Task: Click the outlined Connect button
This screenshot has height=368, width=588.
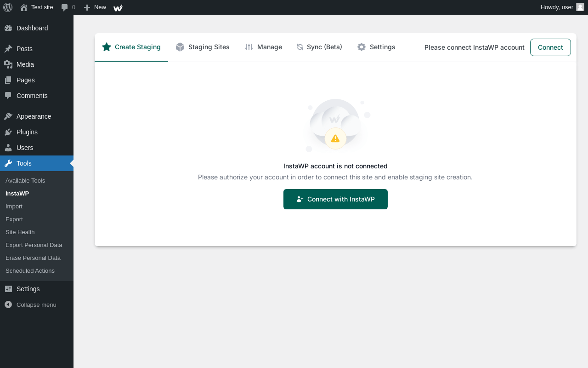Action: pos(550,47)
